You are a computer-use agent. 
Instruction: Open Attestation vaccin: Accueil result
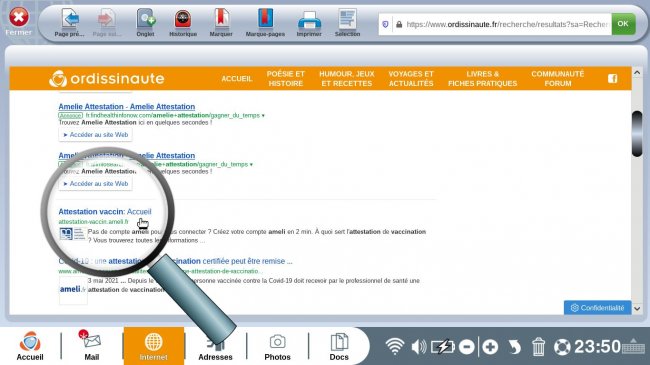[105, 212]
